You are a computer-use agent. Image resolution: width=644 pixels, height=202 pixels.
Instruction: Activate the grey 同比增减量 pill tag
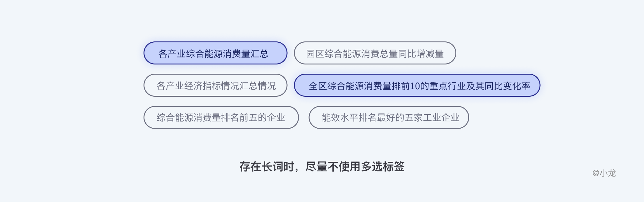click(375, 53)
